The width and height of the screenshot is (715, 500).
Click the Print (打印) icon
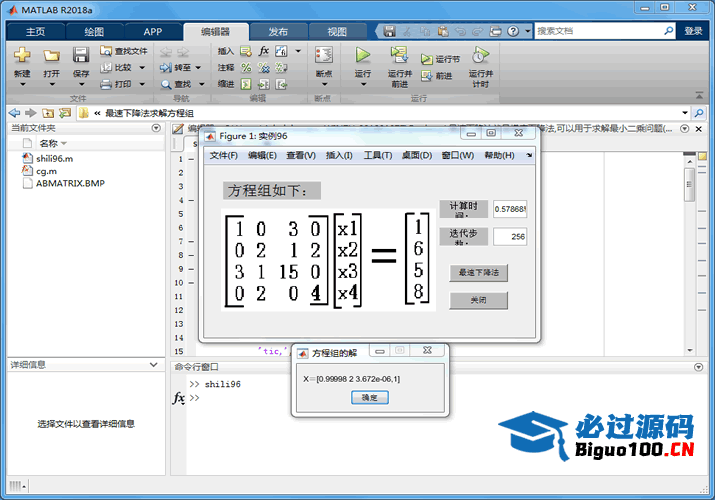106,84
